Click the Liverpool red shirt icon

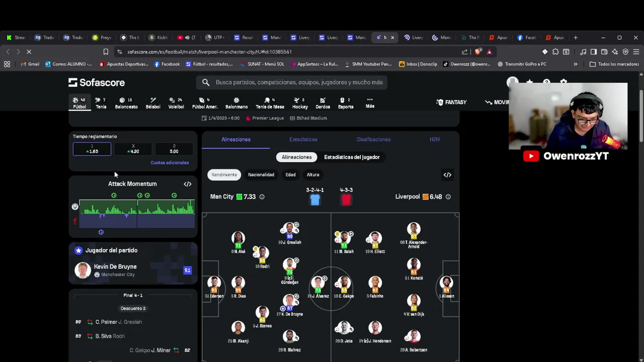point(346,200)
